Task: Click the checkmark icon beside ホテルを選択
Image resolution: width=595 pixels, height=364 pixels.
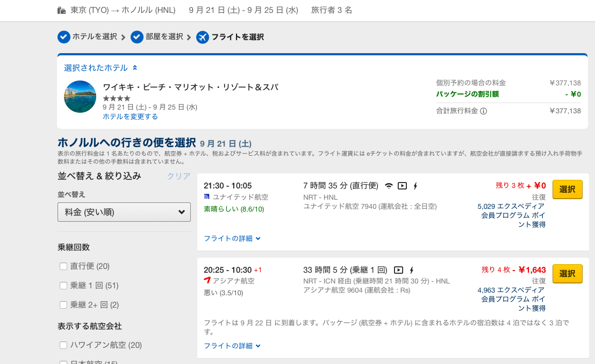Action: coord(63,38)
